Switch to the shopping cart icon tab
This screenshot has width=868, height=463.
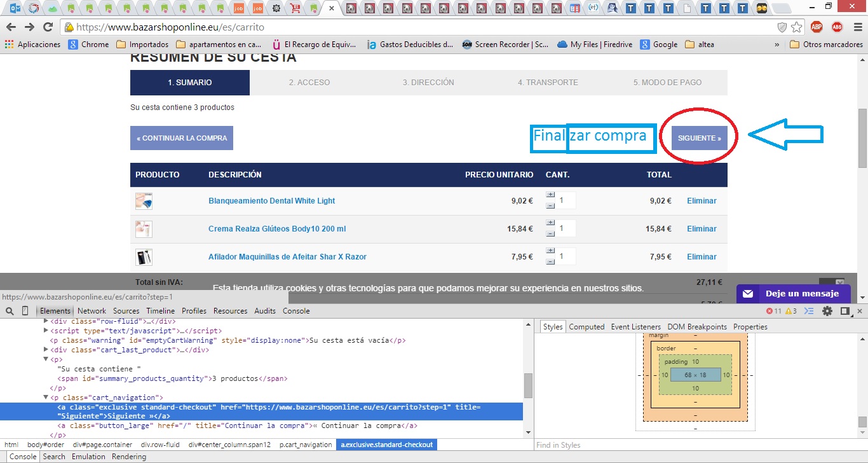coord(295,8)
